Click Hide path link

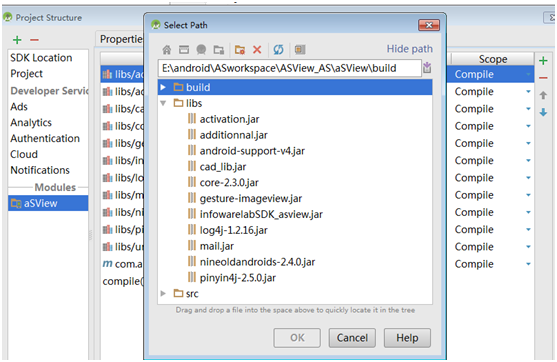click(x=410, y=49)
